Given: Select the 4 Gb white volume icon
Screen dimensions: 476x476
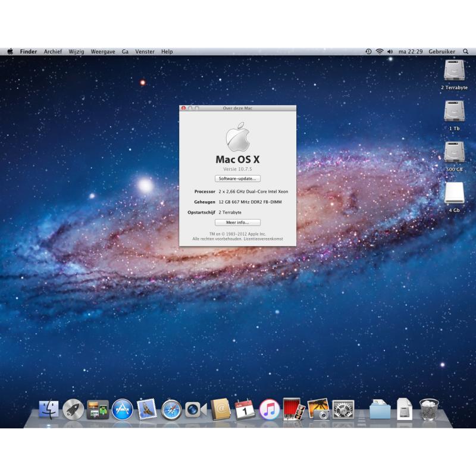Looking at the screenshot, I should point(454,193).
